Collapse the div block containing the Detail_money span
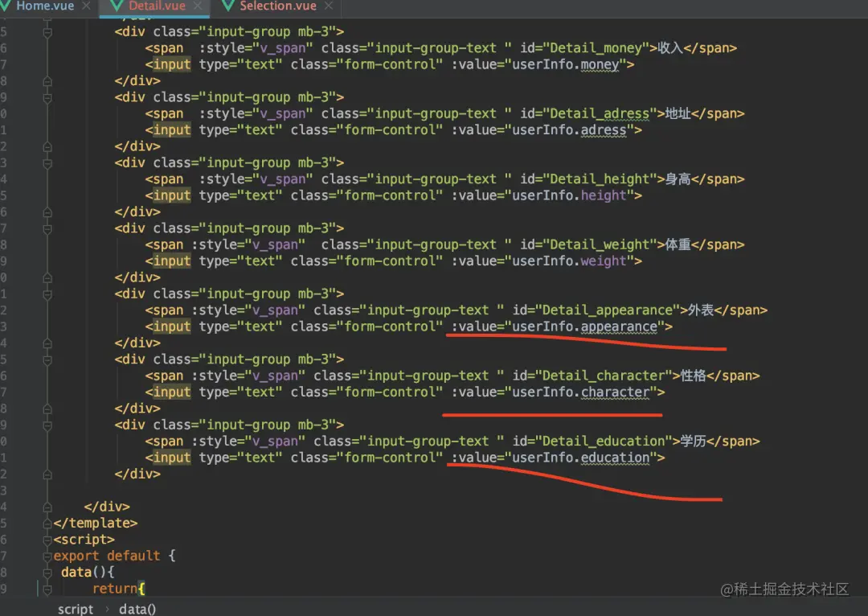Image resolution: width=868 pixels, height=616 pixels. 47,32
